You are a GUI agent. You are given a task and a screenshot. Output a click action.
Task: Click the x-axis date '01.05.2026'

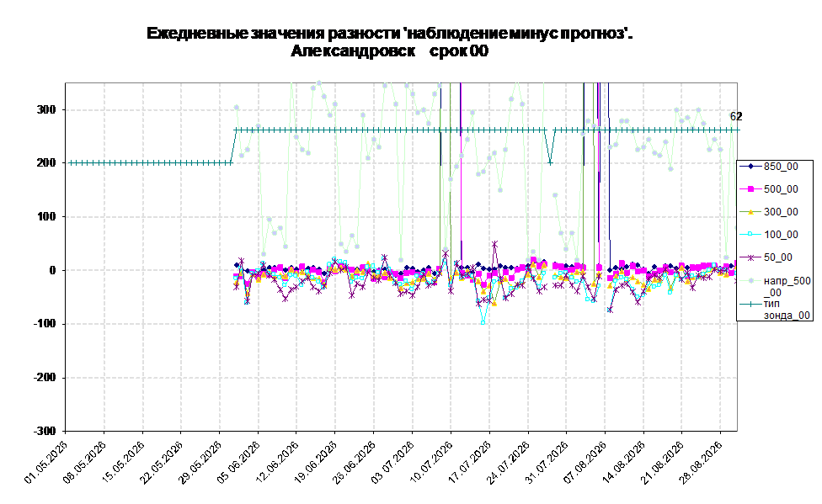point(46,462)
